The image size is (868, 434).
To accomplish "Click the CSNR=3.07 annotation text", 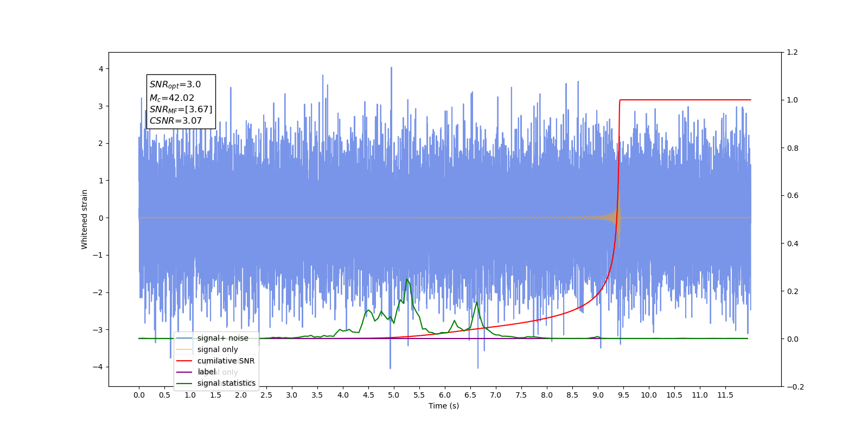I will tap(176, 120).
